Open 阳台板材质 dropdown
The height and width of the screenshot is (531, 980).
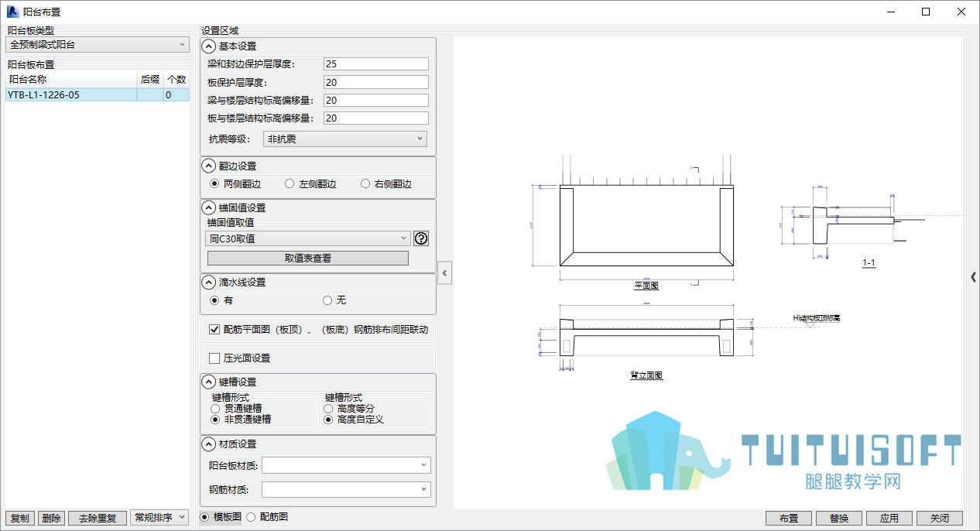(346, 465)
